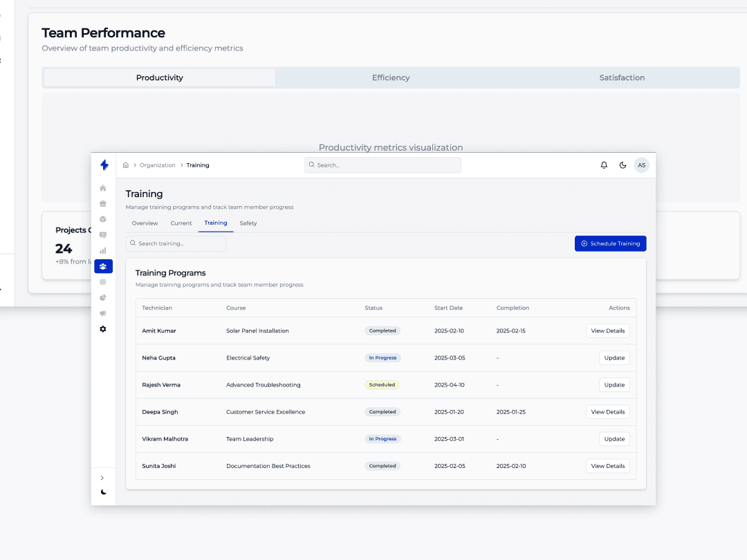Click the Training Programs card heading
The width and height of the screenshot is (747, 560).
click(171, 273)
